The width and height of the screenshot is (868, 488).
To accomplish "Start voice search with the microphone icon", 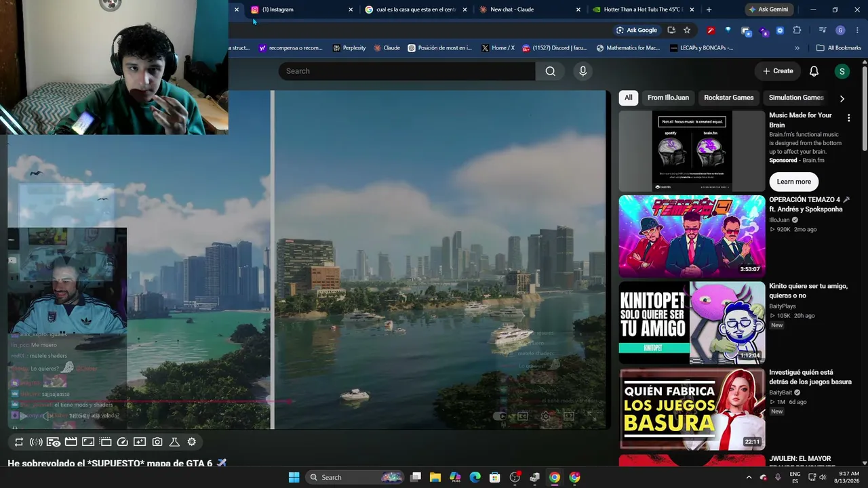I will tap(583, 71).
